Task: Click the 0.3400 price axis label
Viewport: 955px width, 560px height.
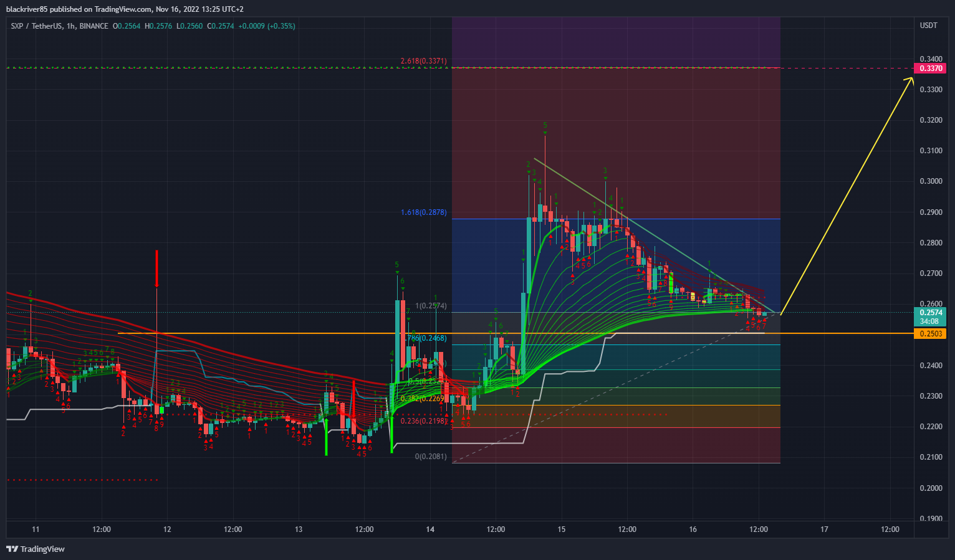Action: (931, 59)
